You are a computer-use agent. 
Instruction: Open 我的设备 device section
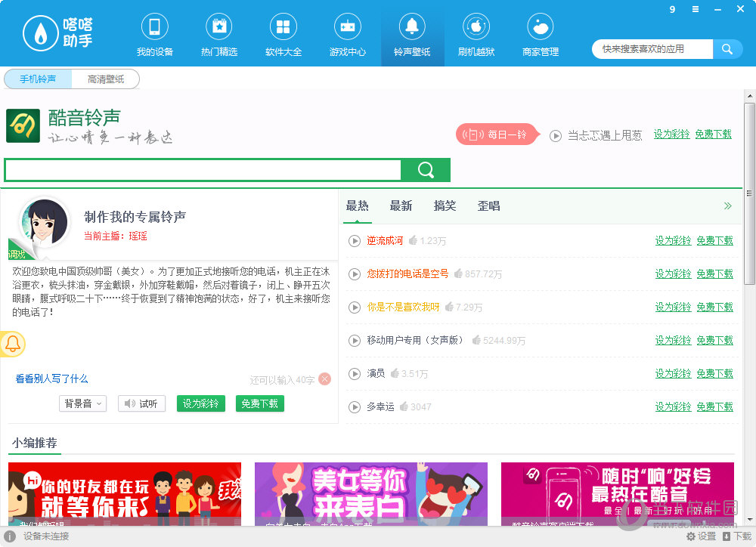(154, 36)
